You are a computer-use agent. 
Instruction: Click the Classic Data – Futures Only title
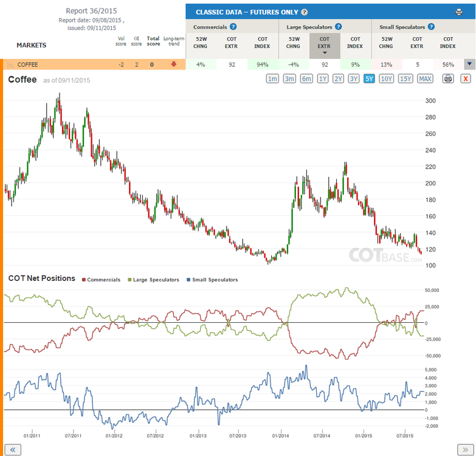(x=247, y=12)
